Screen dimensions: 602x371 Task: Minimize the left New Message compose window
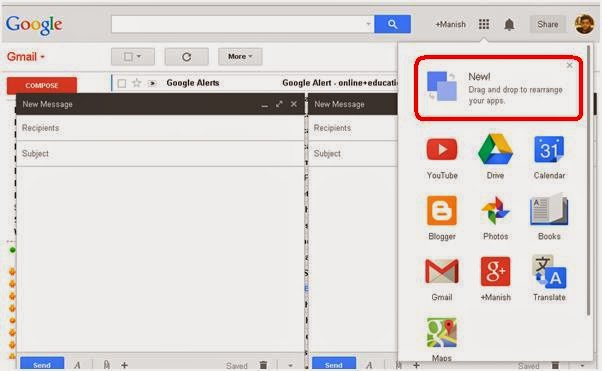pos(265,105)
